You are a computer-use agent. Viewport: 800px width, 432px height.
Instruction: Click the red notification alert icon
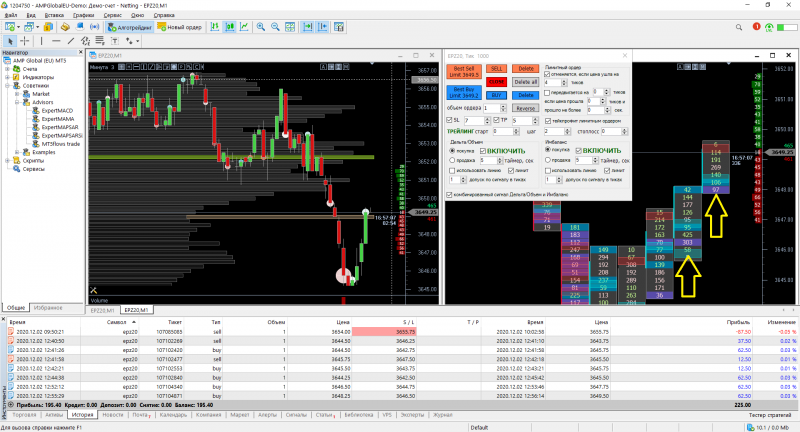tap(757, 27)
